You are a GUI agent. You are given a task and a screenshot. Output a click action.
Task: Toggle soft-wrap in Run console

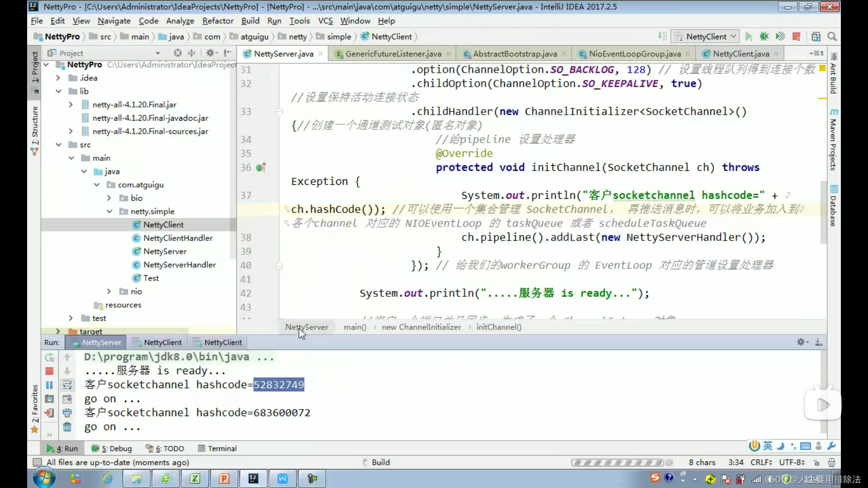point(67,385)
